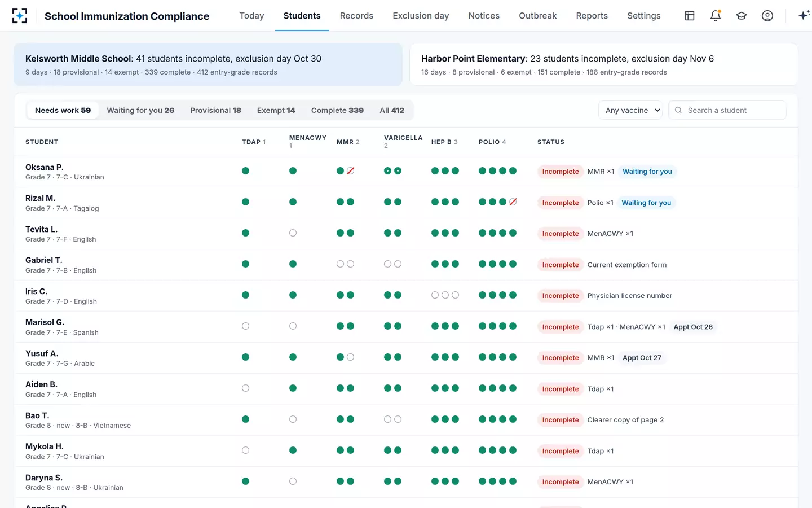Open the layout table icon in header
Image resolution: width=812 pixels, height=508 pixels.
[x=690, y=16]
